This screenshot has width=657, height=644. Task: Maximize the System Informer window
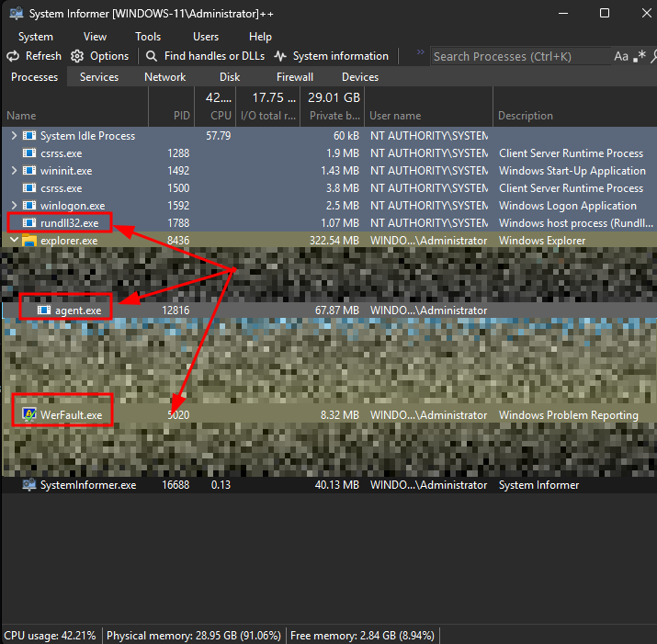tap(605, 13)
